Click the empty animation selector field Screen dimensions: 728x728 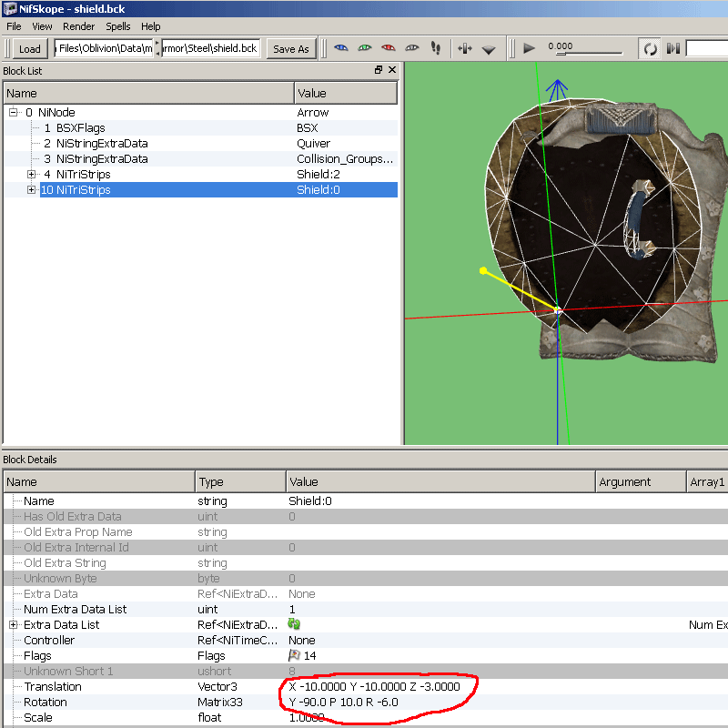pos(707,48)
